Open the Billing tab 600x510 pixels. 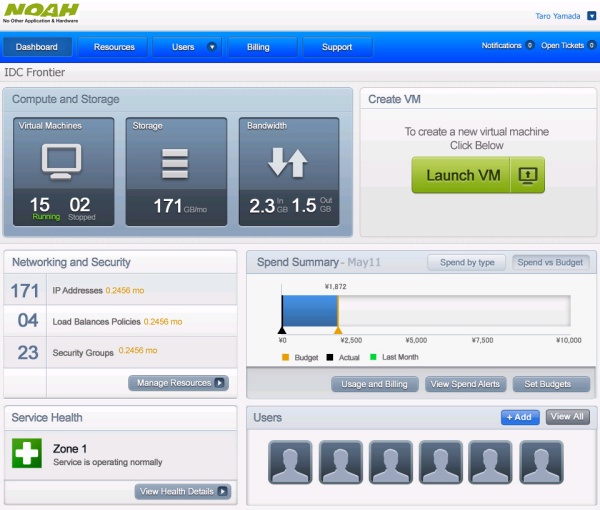click(258, 47)
